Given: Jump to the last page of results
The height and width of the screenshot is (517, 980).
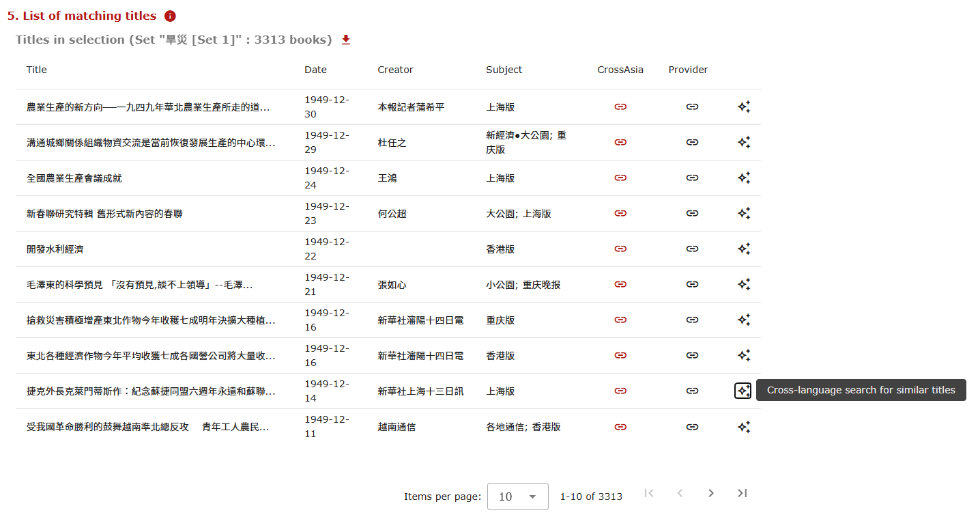Looking at the screenshot, I should (743, 493).
